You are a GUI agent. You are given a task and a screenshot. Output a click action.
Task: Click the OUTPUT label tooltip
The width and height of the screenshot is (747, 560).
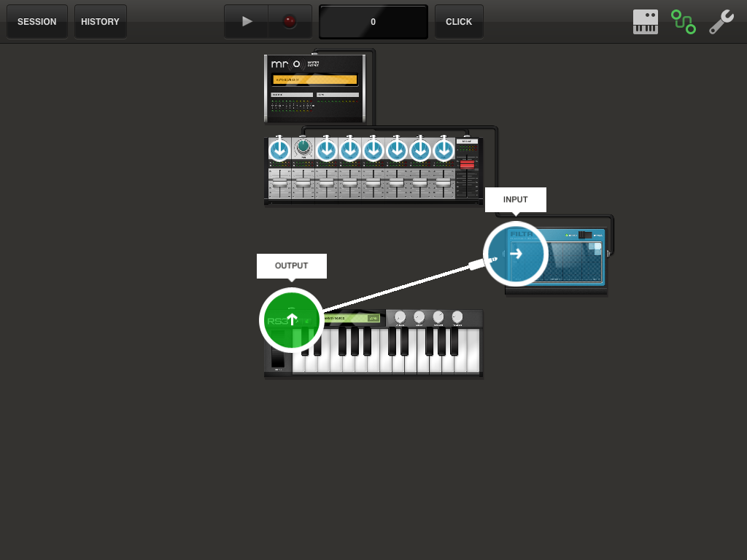(292, 265)
